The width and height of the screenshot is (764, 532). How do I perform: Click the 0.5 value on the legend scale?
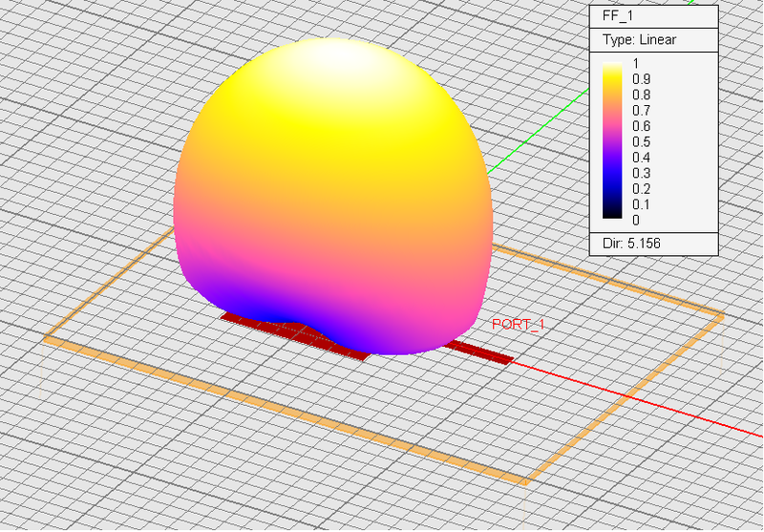(641, 141)
